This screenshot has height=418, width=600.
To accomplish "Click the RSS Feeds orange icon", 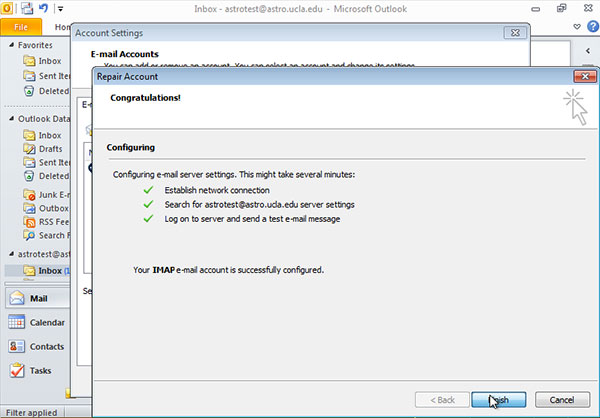I will pyautogui.click(x=29, y=222).
